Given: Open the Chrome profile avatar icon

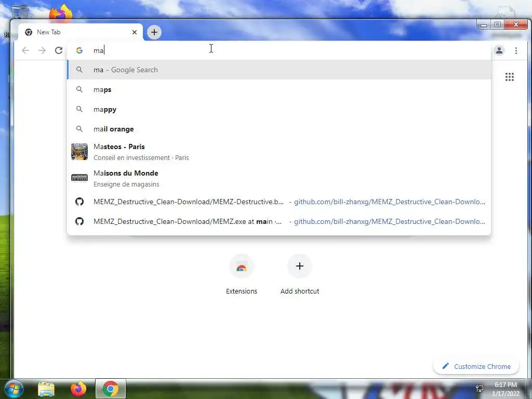Looking at the screenshot, I should tap(499, 50).
